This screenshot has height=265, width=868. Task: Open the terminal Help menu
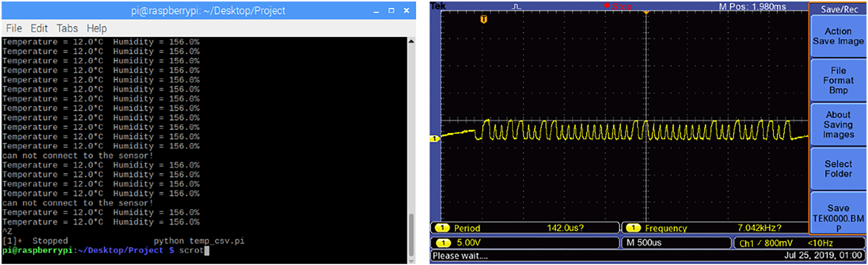[x=96, y=28]
